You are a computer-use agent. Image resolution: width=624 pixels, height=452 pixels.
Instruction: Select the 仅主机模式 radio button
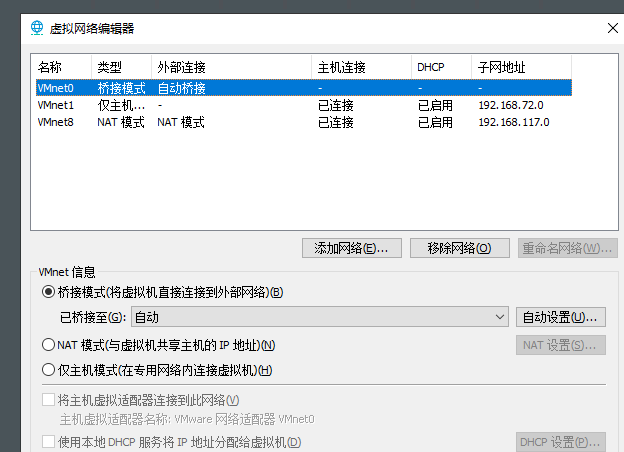tap(48, 370)
